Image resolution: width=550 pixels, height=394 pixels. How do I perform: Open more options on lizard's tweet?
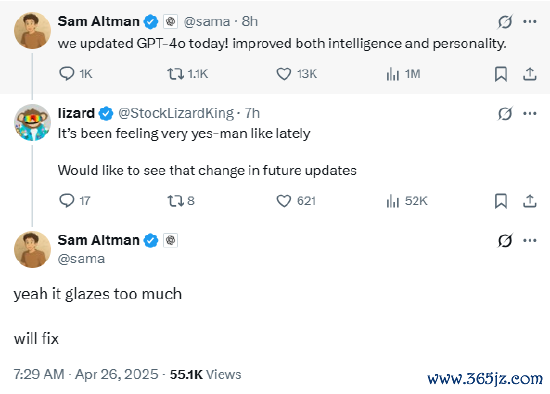click(x=530, y=113)
